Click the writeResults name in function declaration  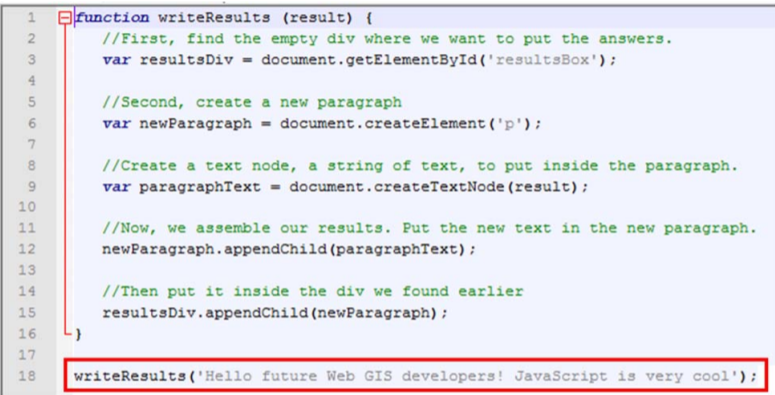pos(214,18)
